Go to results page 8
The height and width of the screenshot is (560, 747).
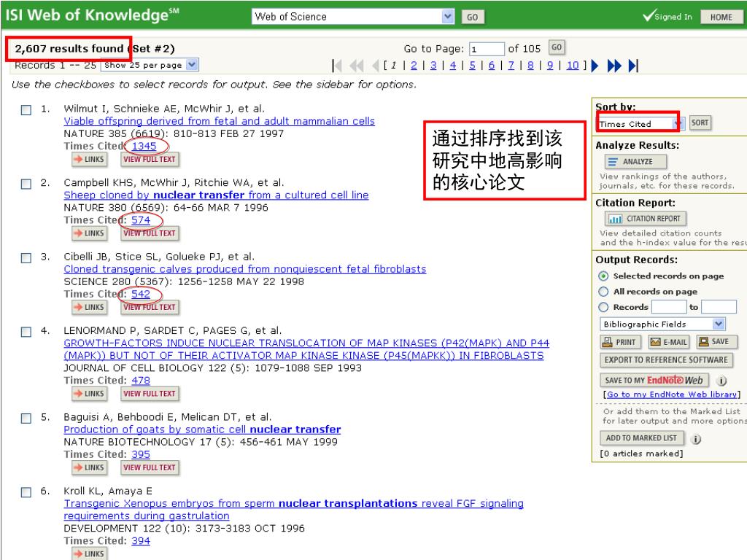click(530, 65)
